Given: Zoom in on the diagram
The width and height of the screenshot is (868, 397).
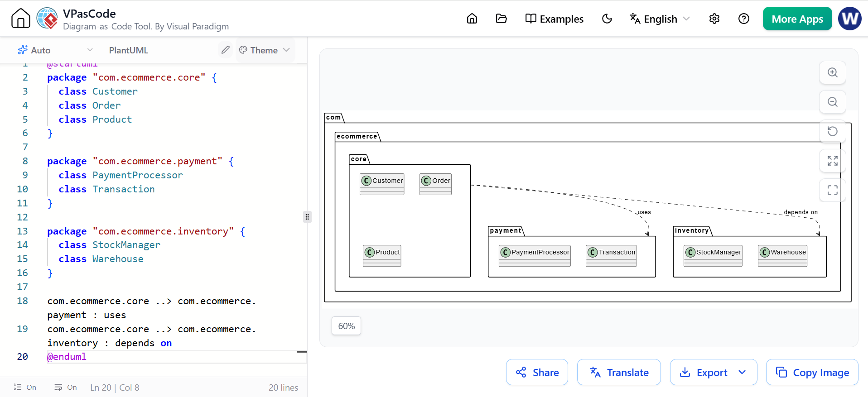Looking at the screenshot, I should pos(833,72).
